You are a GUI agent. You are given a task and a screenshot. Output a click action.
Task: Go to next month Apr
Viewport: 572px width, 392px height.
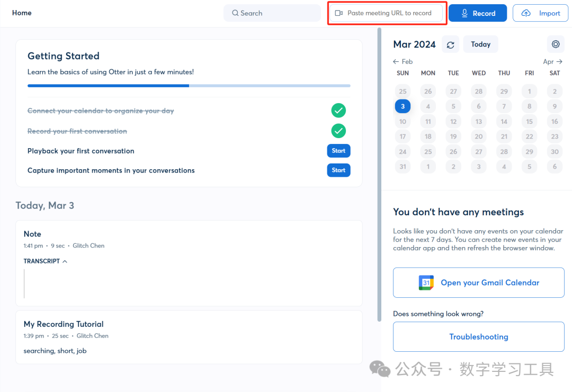[552, 61]
